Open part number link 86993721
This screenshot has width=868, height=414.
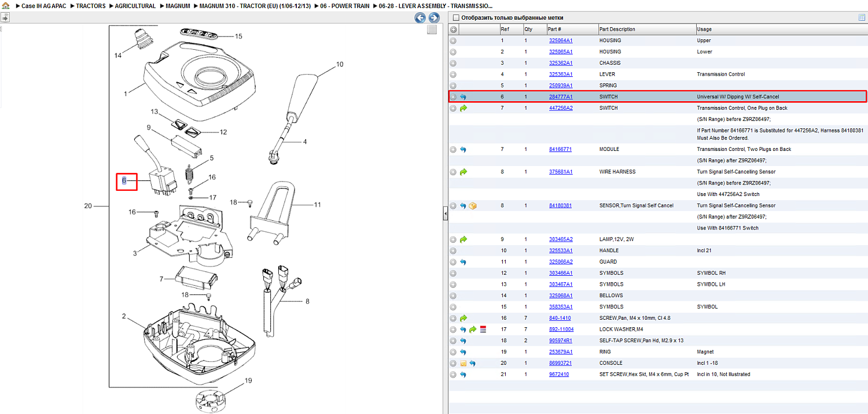(x=560, y=363)
